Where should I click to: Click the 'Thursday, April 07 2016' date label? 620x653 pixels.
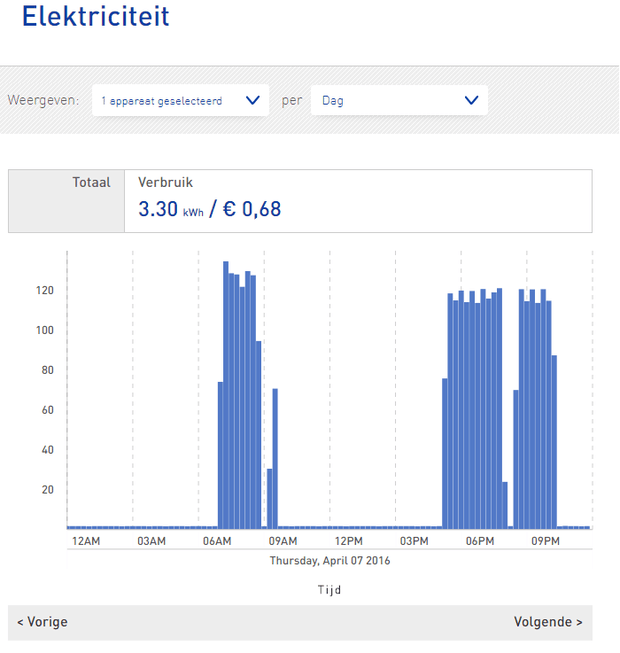(x=330, y=561)
